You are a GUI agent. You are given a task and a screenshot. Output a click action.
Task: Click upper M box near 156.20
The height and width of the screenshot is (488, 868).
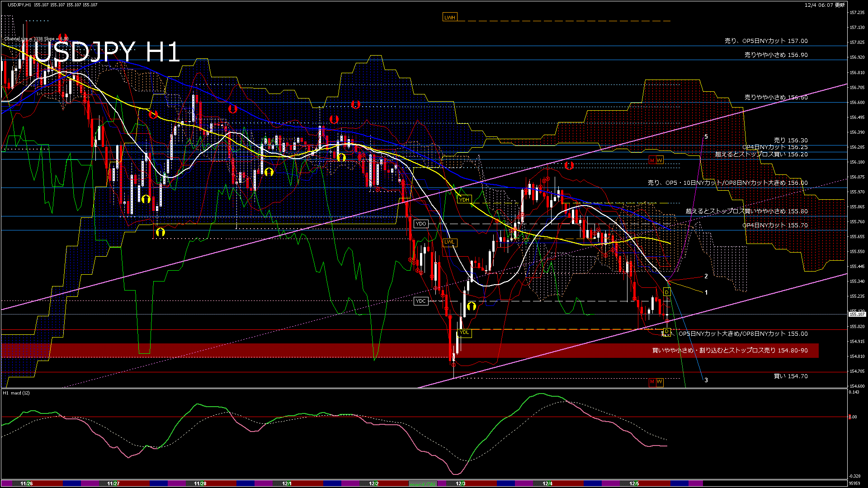(x=652, y=160)
